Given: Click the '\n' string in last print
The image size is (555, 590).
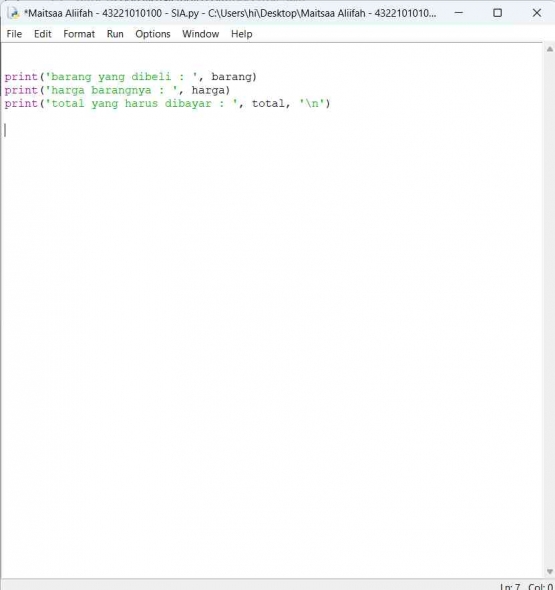Looking at the screenshot, I should click(x=312, y=103).
